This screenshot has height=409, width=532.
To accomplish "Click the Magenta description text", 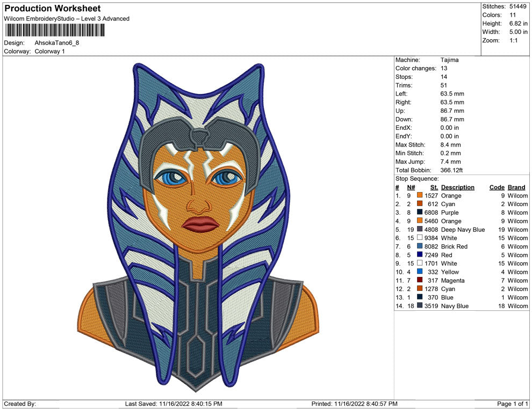I will point(452,280).
